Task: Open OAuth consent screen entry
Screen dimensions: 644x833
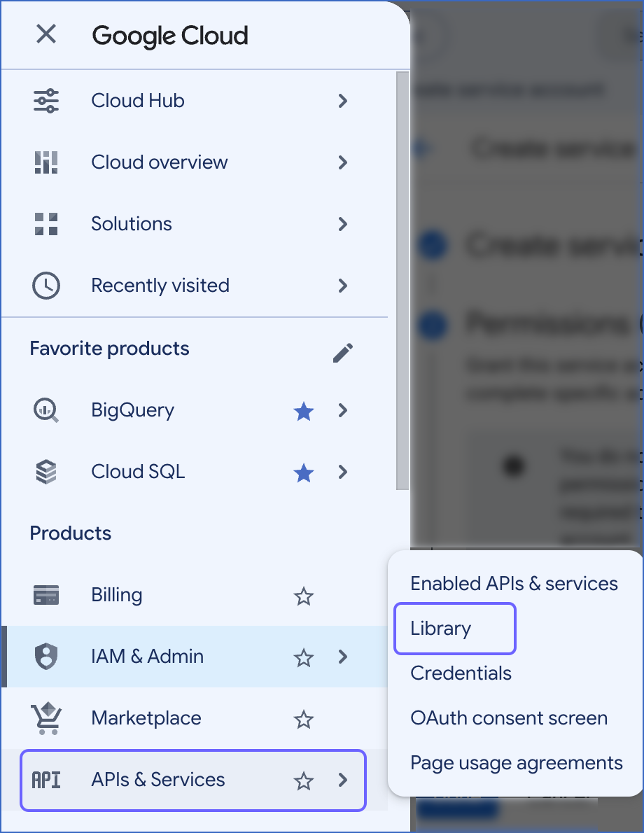Action: 508,717
